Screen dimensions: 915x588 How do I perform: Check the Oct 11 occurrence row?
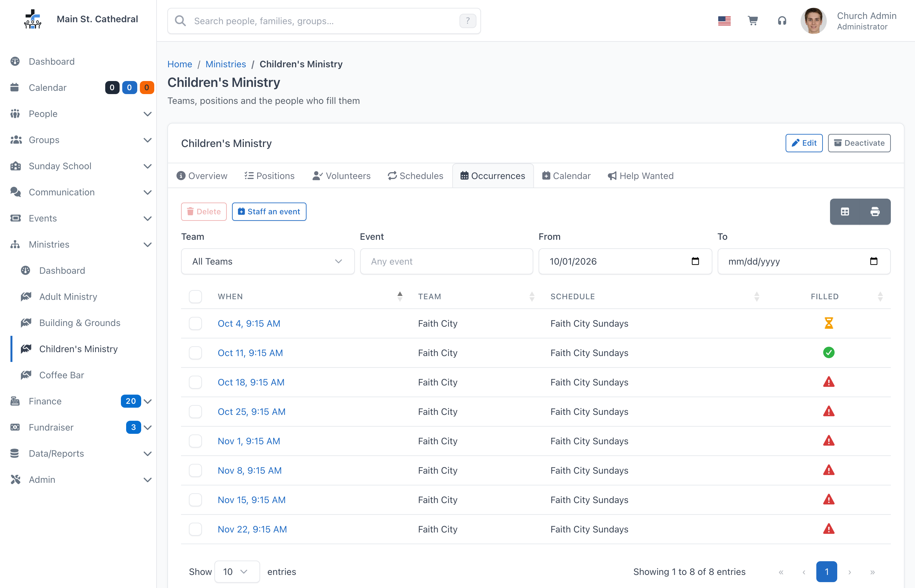195,353
